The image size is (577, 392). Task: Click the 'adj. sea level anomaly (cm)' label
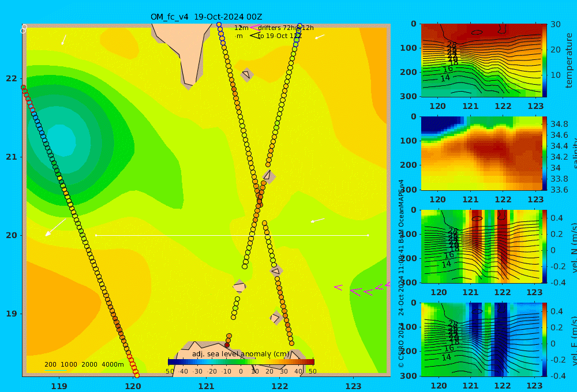pos(241,354)
